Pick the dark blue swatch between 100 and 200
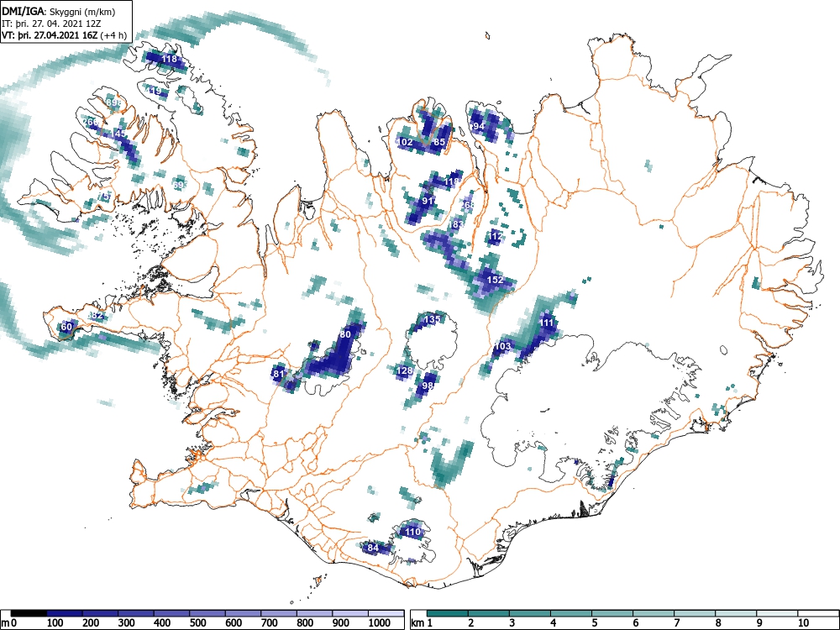Image resolution: width=840 pixels, height=630 pixels. click(65, 614)
